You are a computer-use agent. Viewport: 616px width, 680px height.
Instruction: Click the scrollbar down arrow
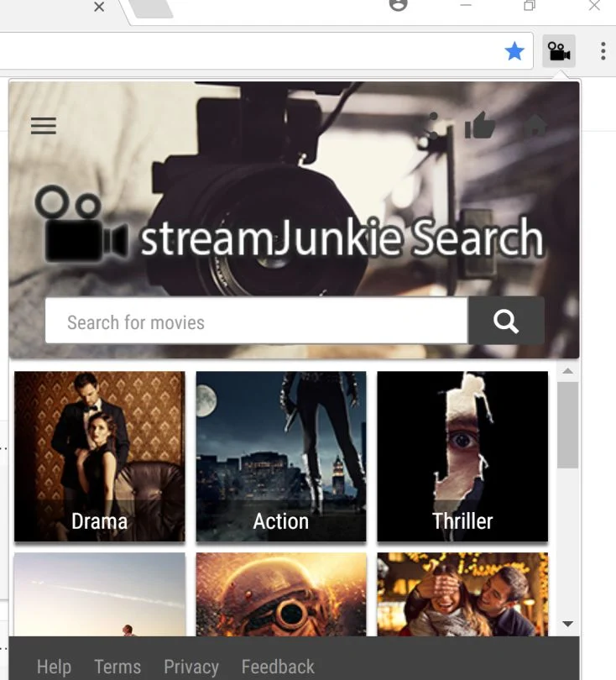coord(568,624)
